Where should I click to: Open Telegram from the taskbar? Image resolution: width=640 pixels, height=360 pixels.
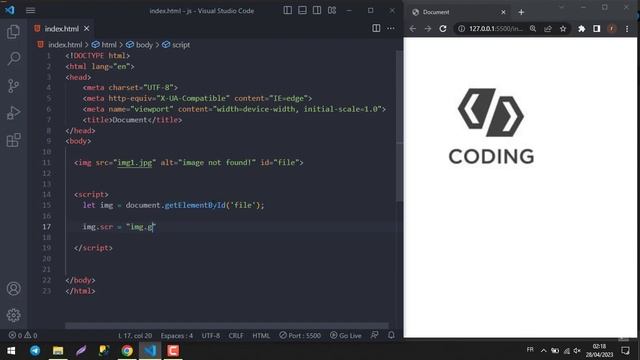pyautogui.click(x=35, y=351)
